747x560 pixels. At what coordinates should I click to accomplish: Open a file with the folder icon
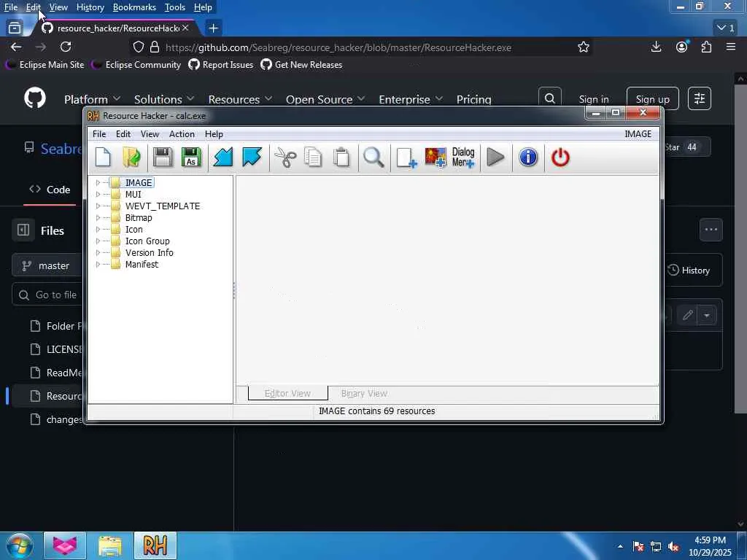pyautogui.click(x=131, y=157)
